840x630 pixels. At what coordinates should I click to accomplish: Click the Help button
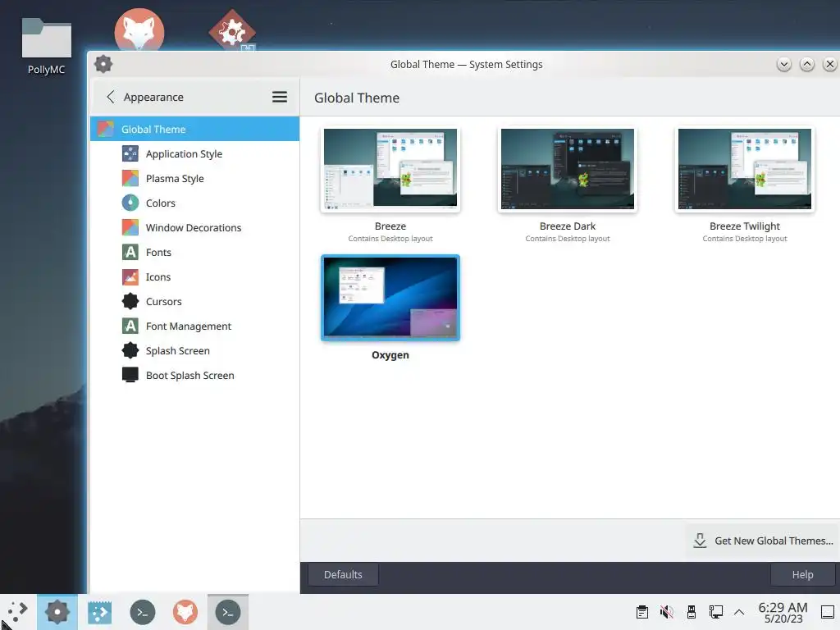click(x=802, y=575)
